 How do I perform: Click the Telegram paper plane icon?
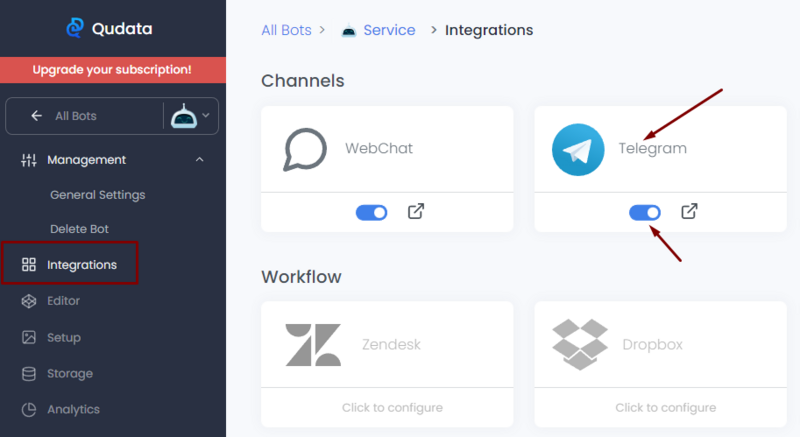tap(578, 150)
